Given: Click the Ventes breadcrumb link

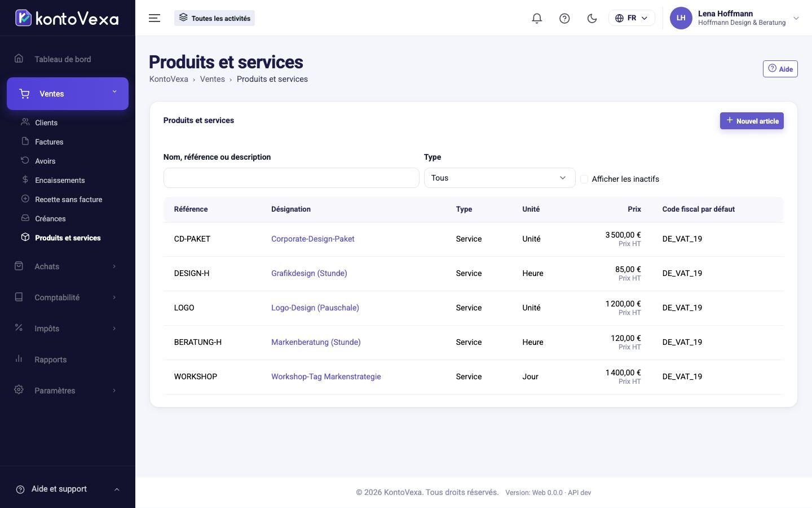Looking at the screenshot, I should (213, 79).
